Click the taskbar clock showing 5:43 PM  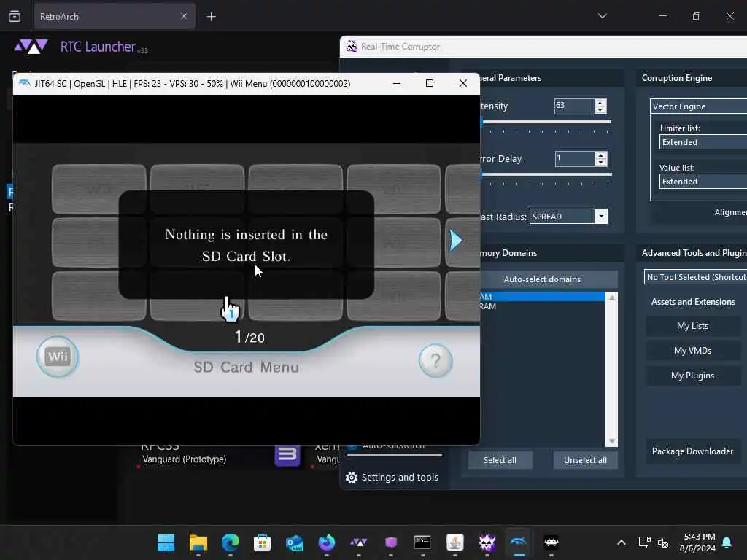coord(697,542)
